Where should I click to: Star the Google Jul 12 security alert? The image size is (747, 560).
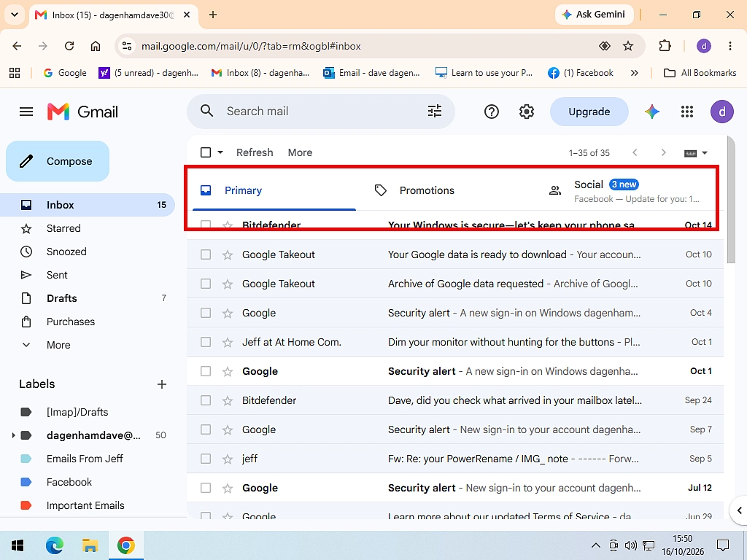pyautogui.click(x=228, y=488)
